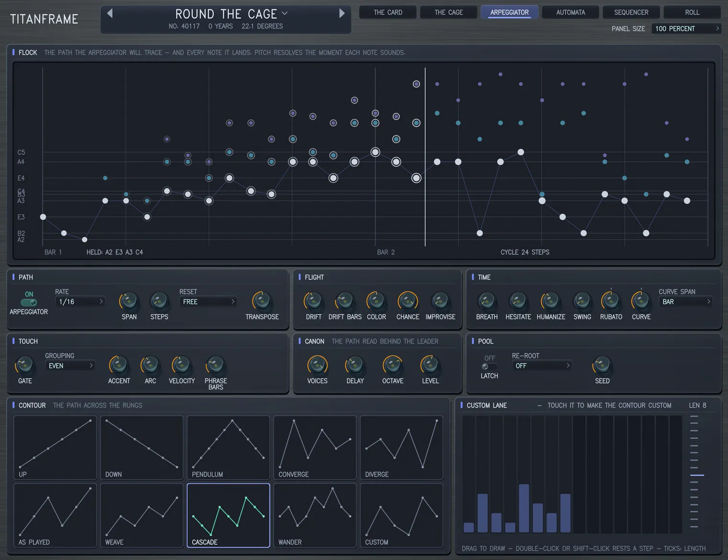Adjust the BREATH knob
Viewport: 728px width, 560px height.
(487, 301)
